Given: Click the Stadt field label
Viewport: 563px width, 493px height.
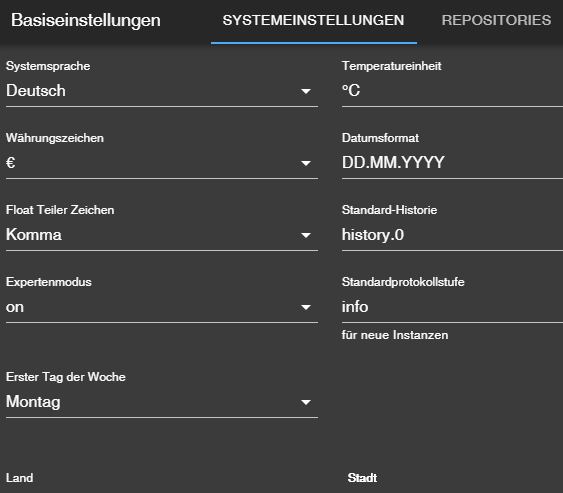Looking at the screenshot, I should 362,478.
